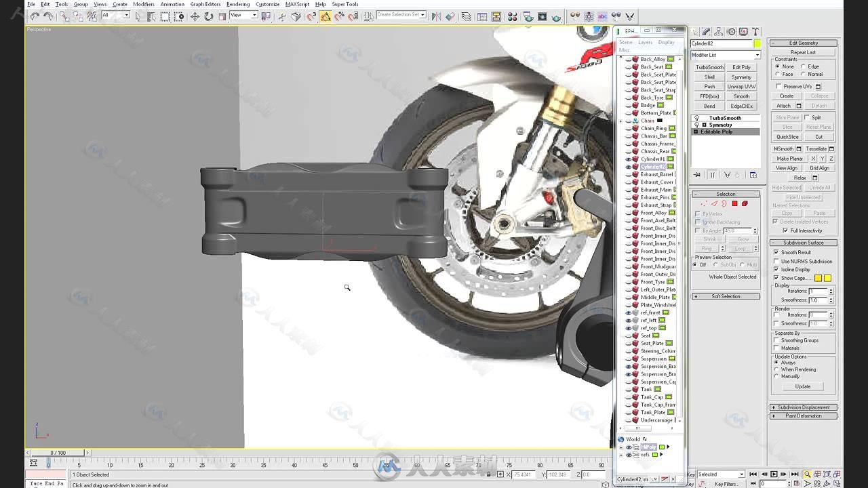
Task: Expand the Editable Poly stack entry
Action: (696, 131)
